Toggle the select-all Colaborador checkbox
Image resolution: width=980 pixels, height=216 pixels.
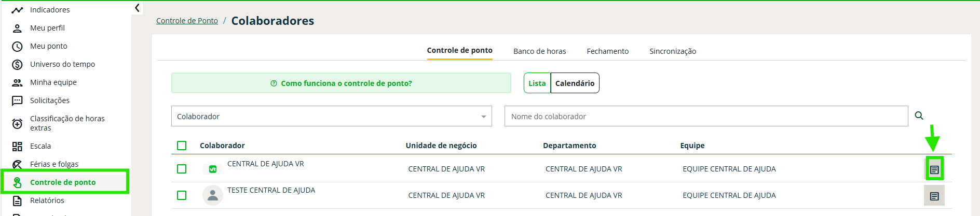[182, 146]
